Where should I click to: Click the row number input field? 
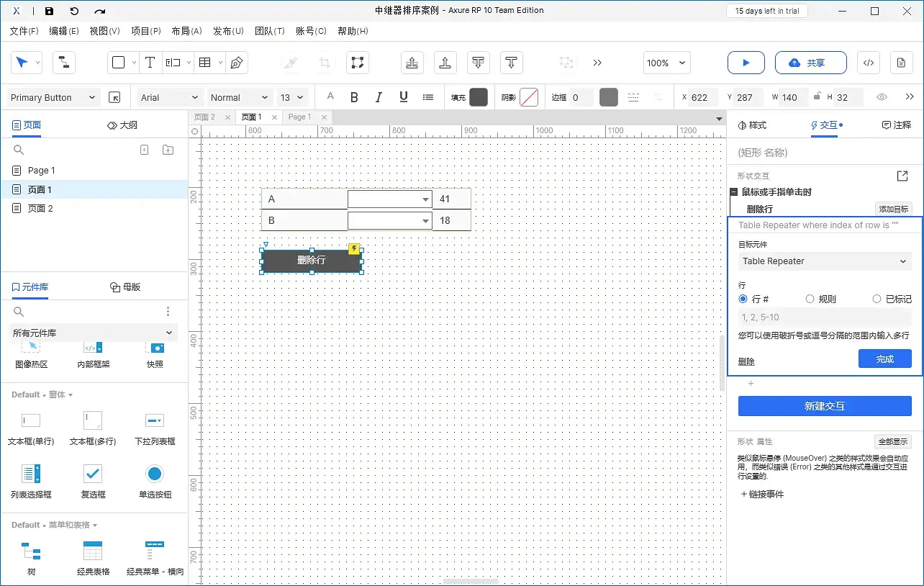pyautogui.click(x=825, y=317)
